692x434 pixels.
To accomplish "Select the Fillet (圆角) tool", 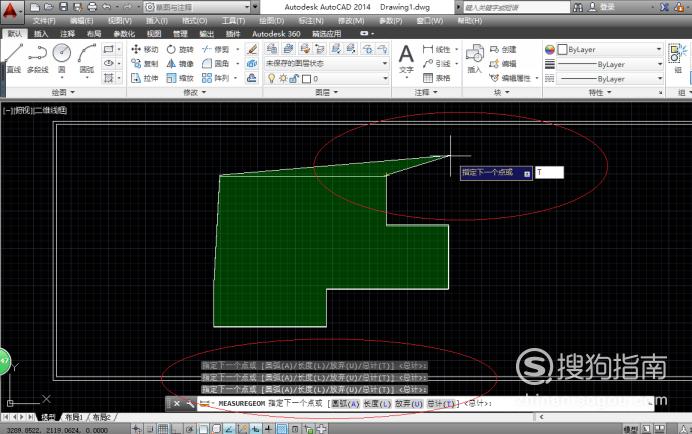I will 215,64.
